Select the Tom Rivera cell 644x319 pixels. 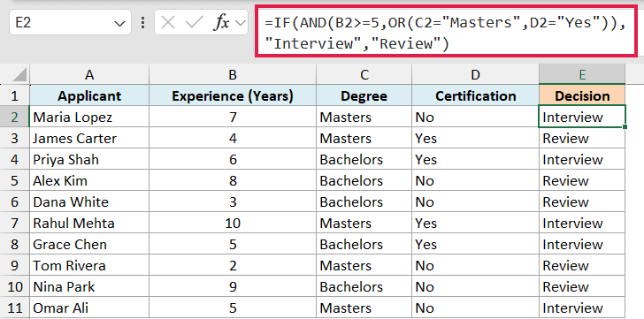[89, 265]
